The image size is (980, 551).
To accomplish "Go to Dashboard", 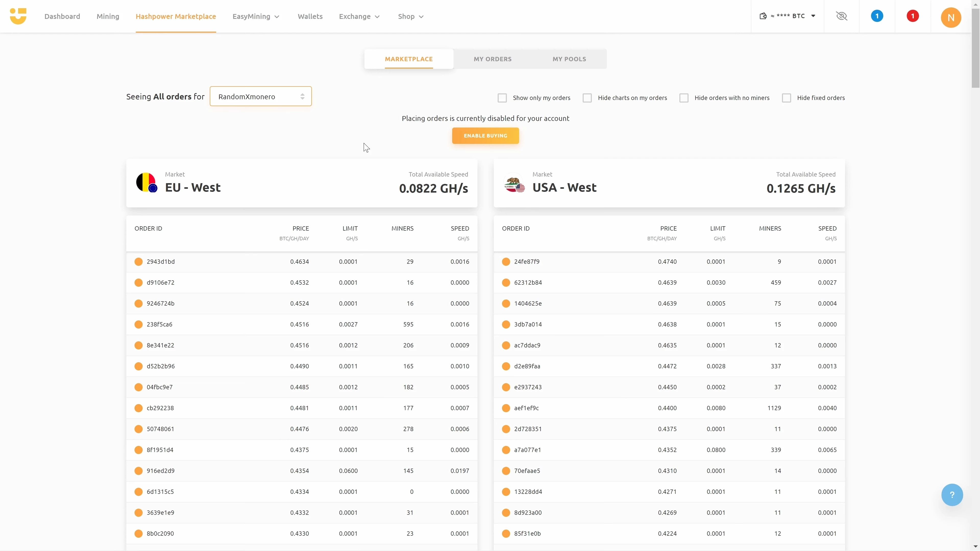I will coord(62,16).
